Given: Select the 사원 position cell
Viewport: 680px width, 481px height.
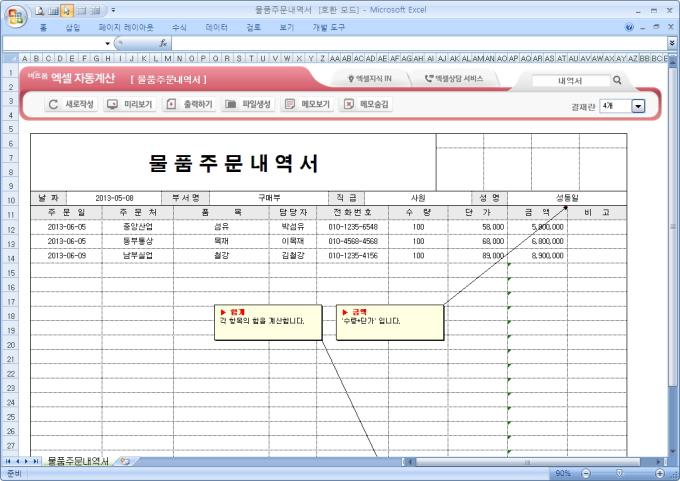Looking at the screenshot, I should tap(418, 198).
